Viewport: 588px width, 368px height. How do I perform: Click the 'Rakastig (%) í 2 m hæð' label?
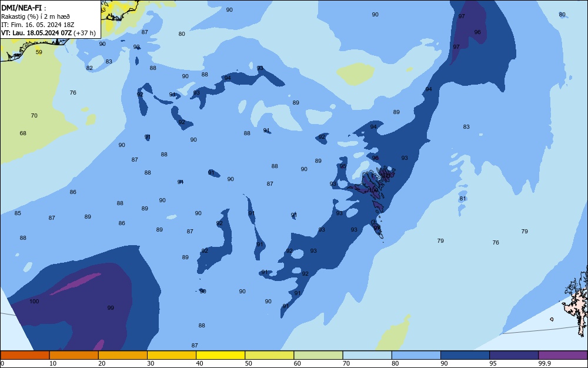[x=35, y=16]
